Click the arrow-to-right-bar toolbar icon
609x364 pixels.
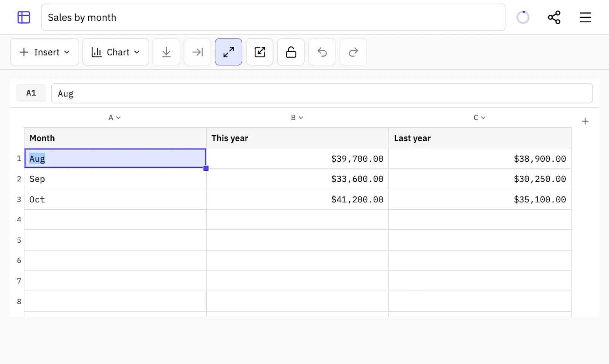pyautogui.click(x=198, y=52)
